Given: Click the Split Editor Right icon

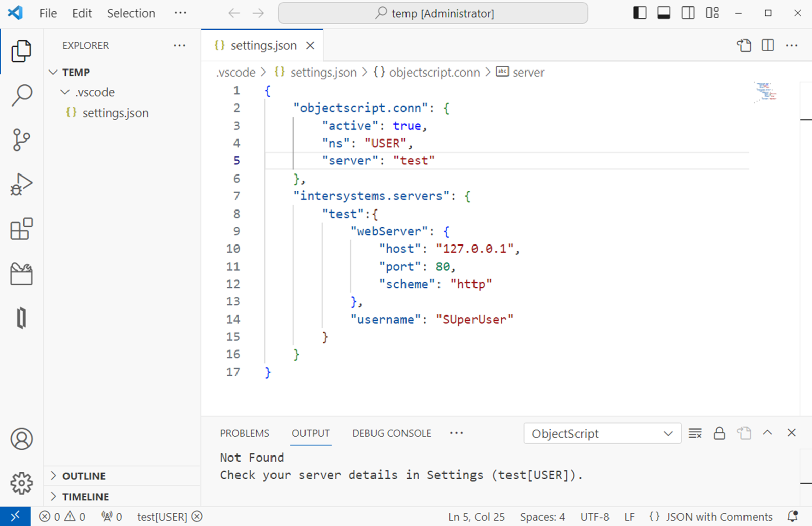Looking at the screenshot, I should click(768, 45).
